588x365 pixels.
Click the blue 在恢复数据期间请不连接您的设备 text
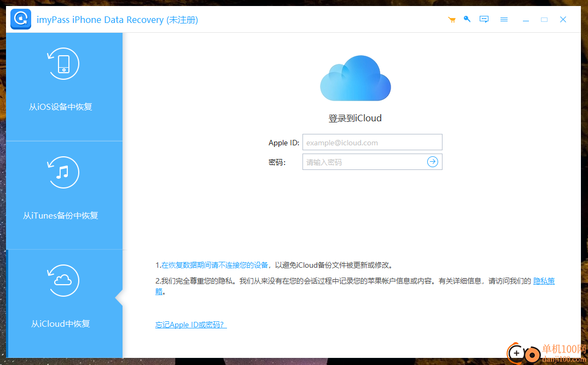coord(214,265)
